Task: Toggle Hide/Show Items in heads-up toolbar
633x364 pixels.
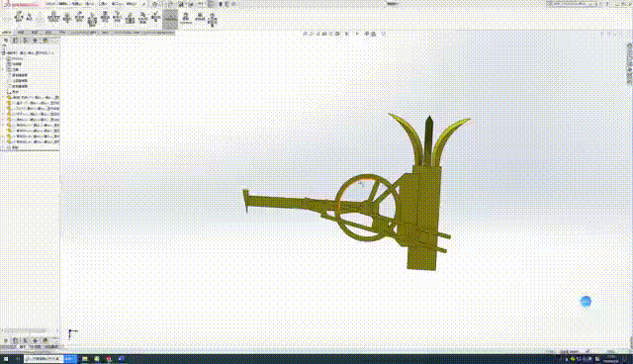Action: point(357,34)
